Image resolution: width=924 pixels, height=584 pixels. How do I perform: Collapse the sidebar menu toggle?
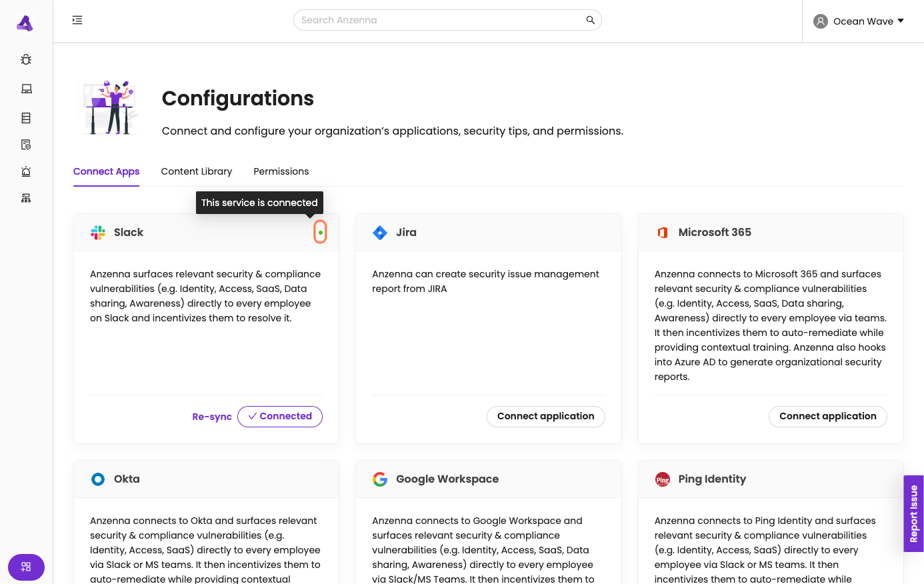(77, 20)
